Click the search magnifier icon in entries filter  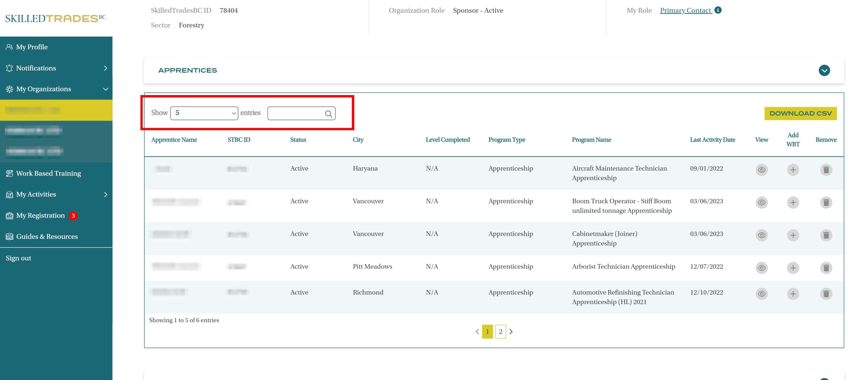coord(329,114)
